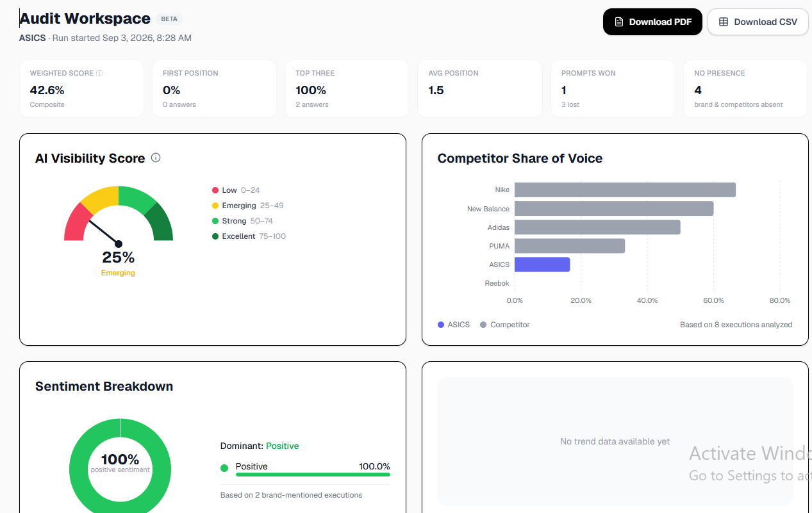812x513 pixels.
Task: Click the Download CSV button
Action: (758, 22)
